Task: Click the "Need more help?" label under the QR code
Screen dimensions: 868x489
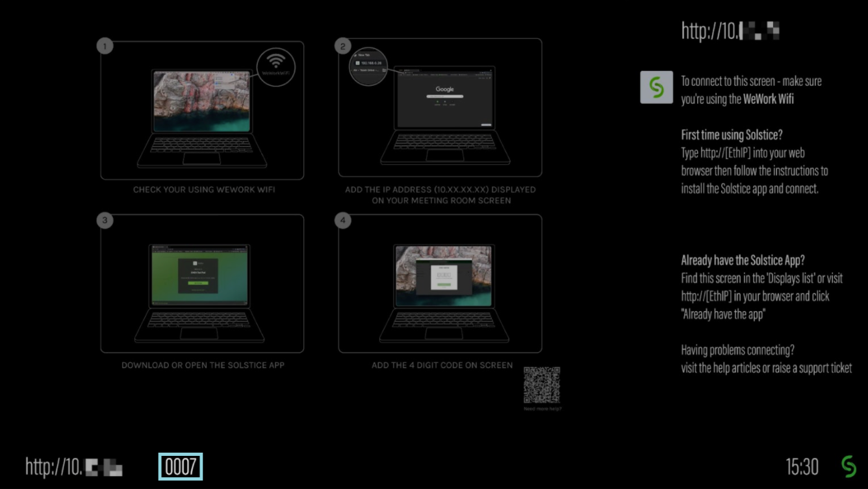Action: 542,408
